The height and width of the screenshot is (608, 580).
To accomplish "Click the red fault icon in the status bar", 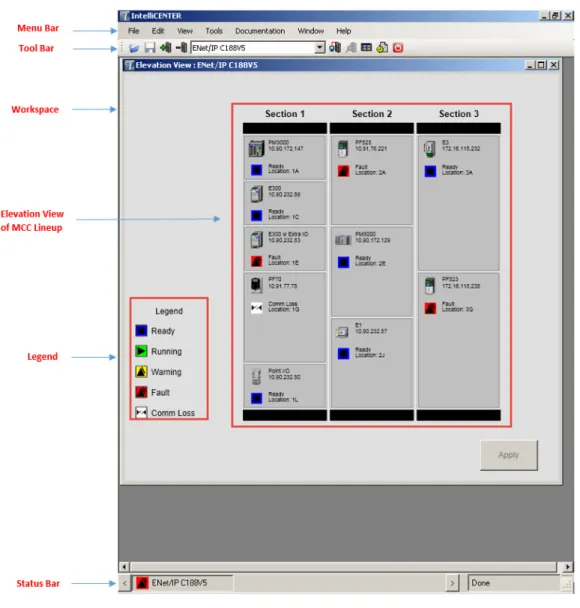I will (x=142, y=583).
